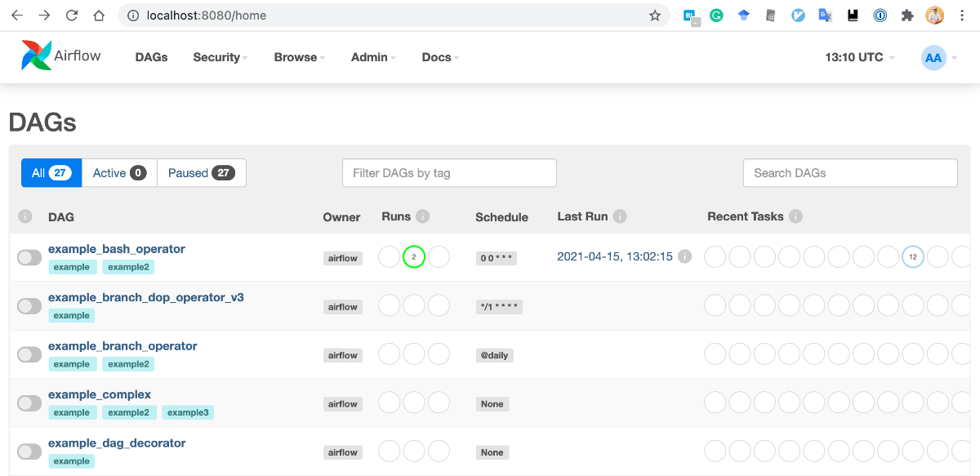
Task: Enable the example_complex DAG toggle
Action: (29, 403)
